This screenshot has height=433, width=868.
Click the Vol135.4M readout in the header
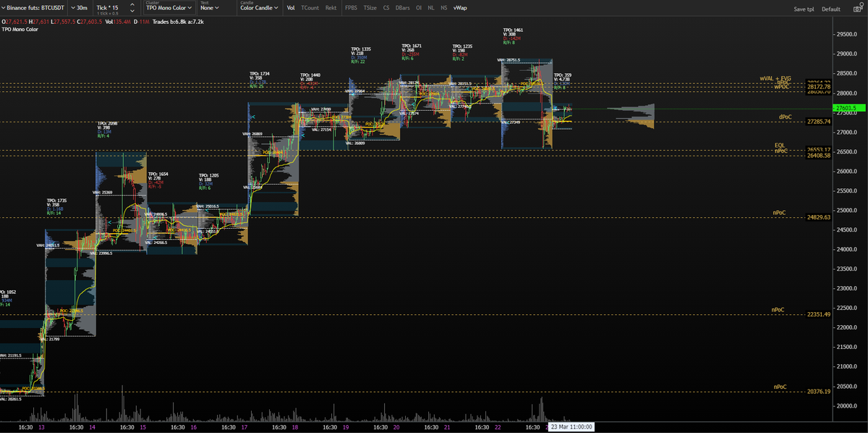coord(118,22)
